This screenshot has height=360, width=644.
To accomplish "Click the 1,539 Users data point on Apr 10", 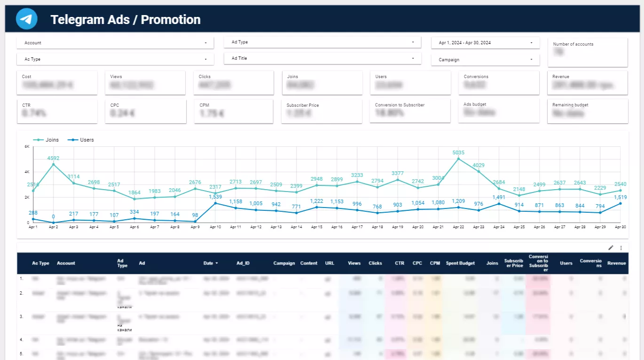I will point(215,203).
